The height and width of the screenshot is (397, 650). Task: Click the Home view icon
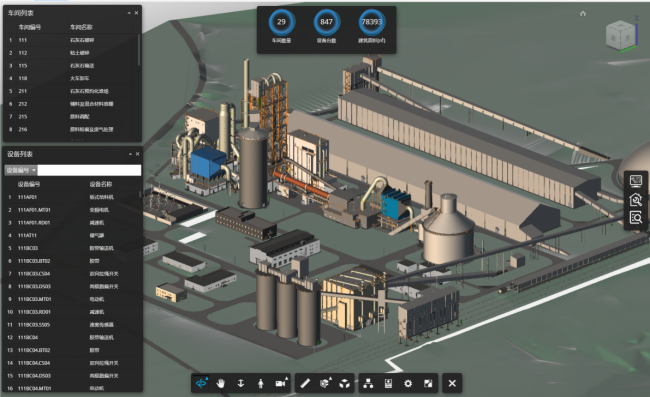coord(583,14)
